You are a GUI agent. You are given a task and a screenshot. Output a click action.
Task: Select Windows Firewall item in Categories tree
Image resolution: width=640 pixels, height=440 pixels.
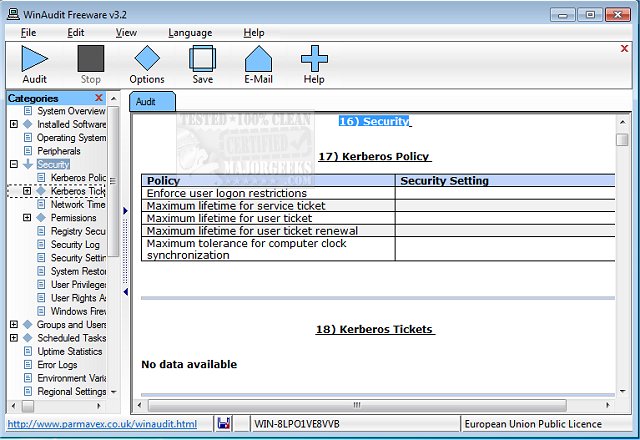tap(77, 311)
